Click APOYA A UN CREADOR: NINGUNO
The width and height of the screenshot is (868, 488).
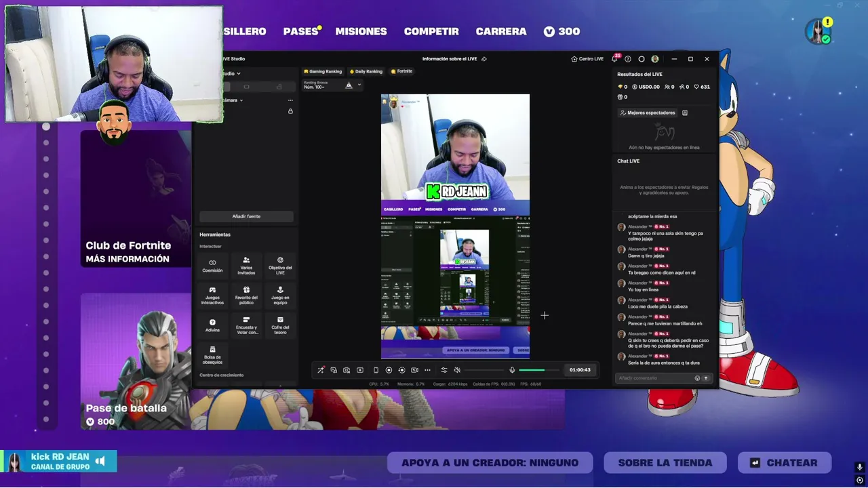click(x=490, y=463)
